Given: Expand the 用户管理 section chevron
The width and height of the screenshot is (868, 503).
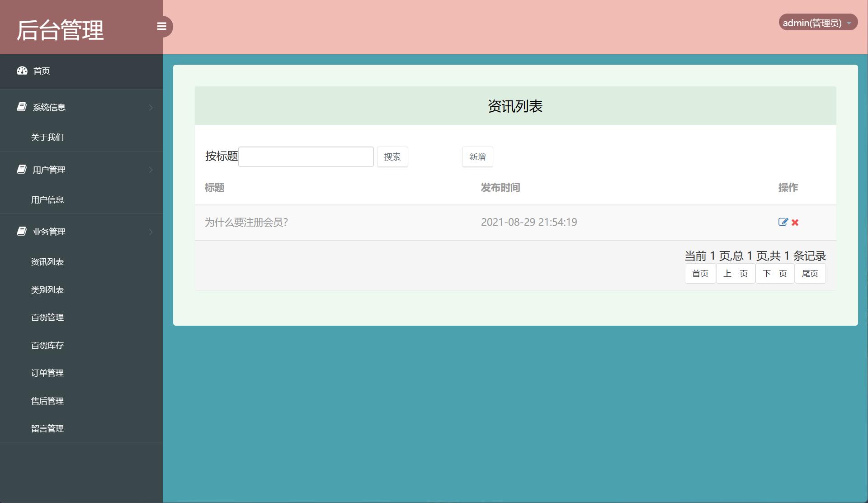Looking at the screenshot, I should click(x=151, y=170).
